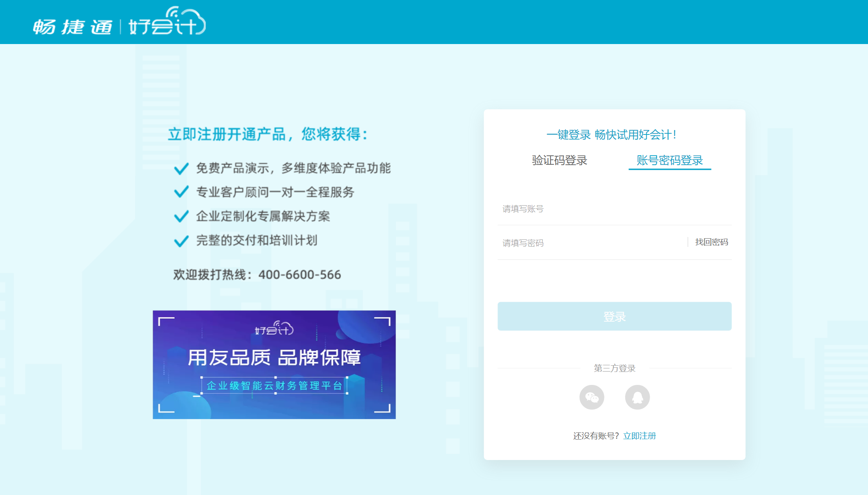This screenshot has width=868, height=495.
Task: Click the 立即注册 link
Action: point(639,436)
